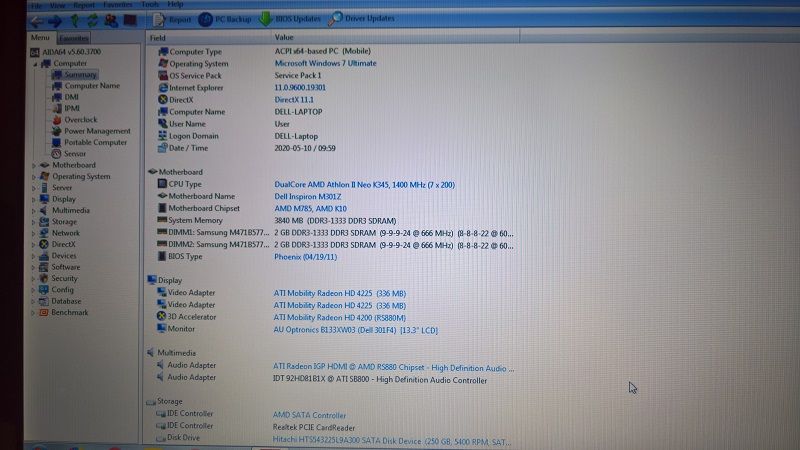This screenshot has width=800, height=450.
Task: Click the DirectX icon in the tree
Action: [44, 244]
